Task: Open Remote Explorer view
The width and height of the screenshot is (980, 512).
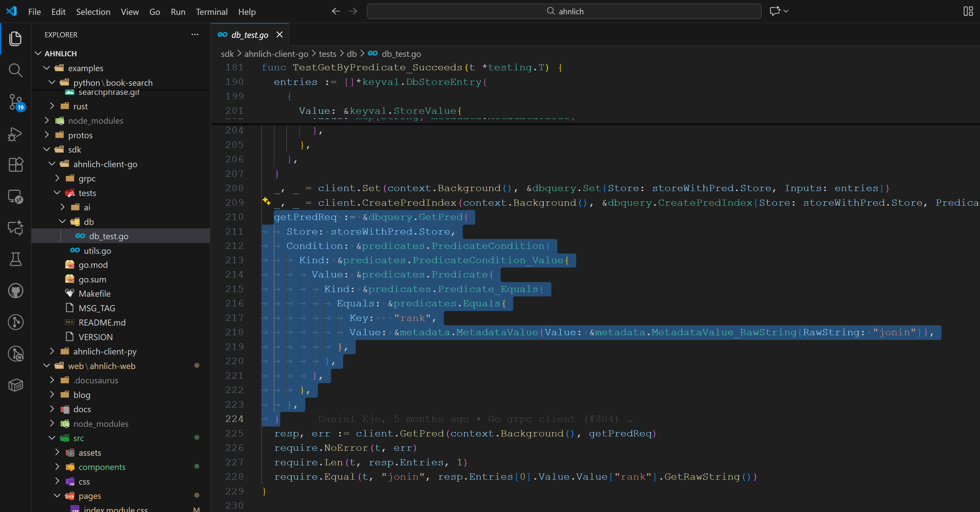Action: point(15,196)
